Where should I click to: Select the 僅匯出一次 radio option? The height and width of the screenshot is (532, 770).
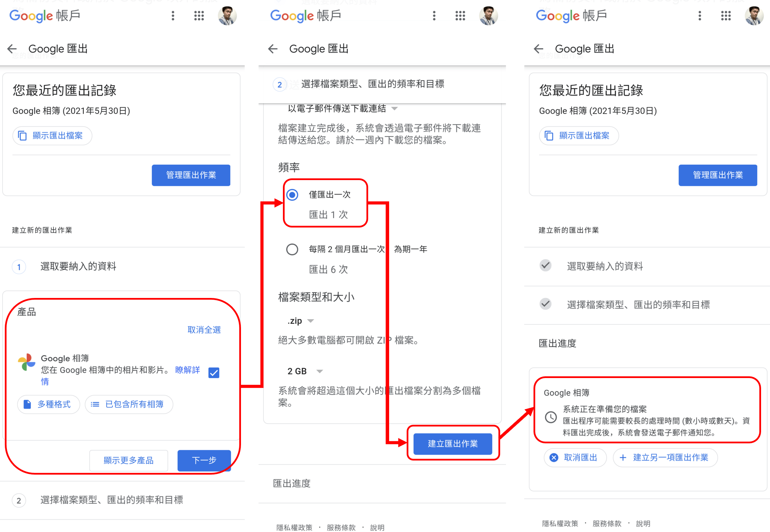coord(292,195)
